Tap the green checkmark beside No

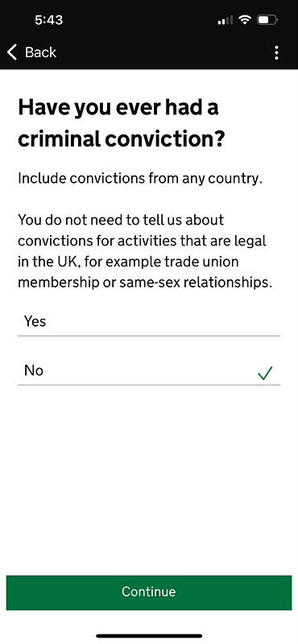point(265,373)
